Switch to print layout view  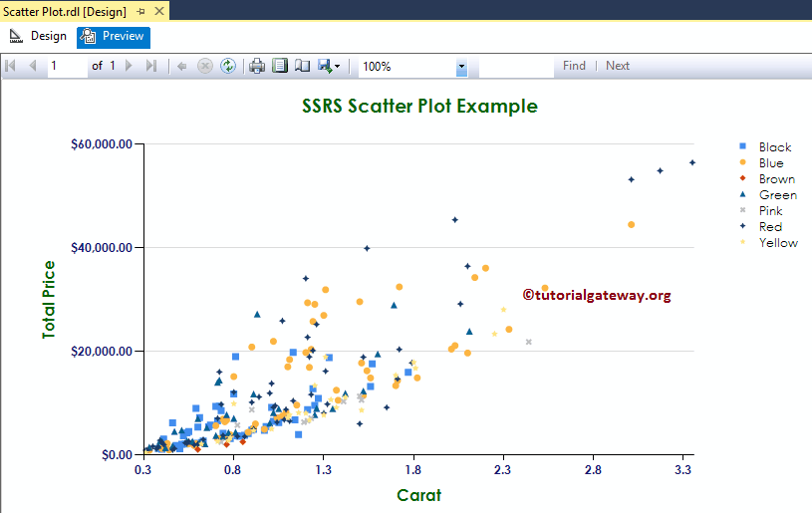tap(280, 65)
